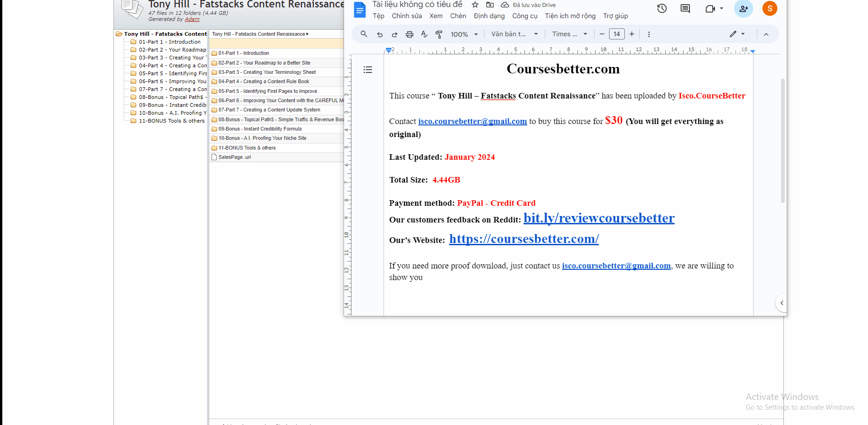Open the Tệp menu
Viewport: 868px width, 425px height.
coord(378,16)
